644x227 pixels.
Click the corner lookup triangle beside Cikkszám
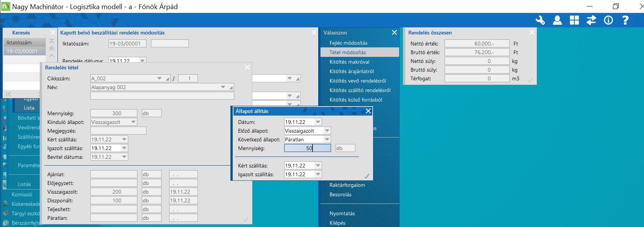pyautogui.click(x=168, y=79)
